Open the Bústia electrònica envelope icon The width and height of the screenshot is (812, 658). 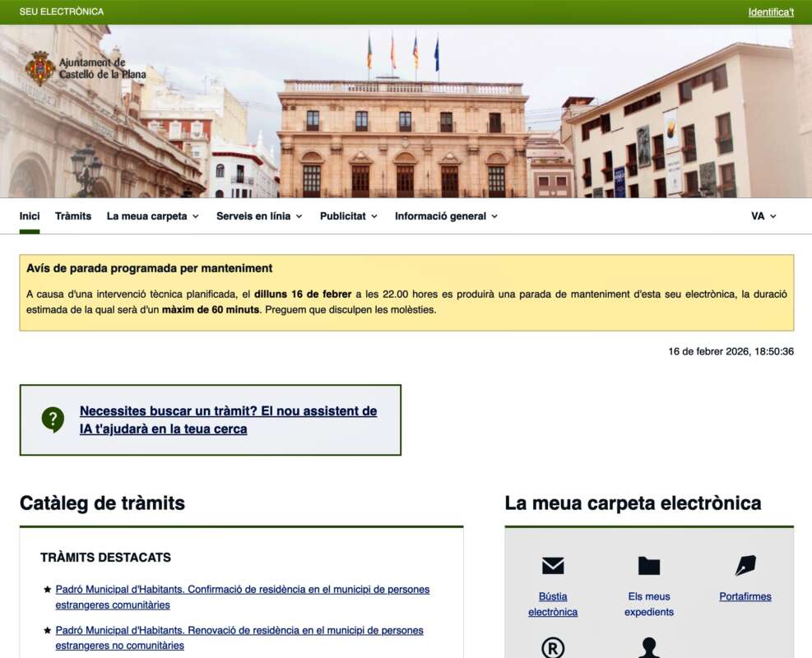[x=553, y=565]
